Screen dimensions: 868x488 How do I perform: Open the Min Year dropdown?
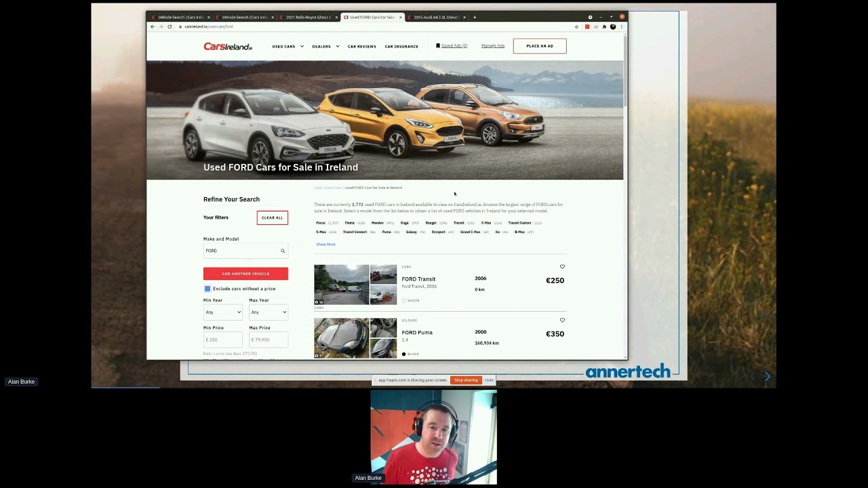click(x=222, y=312)
